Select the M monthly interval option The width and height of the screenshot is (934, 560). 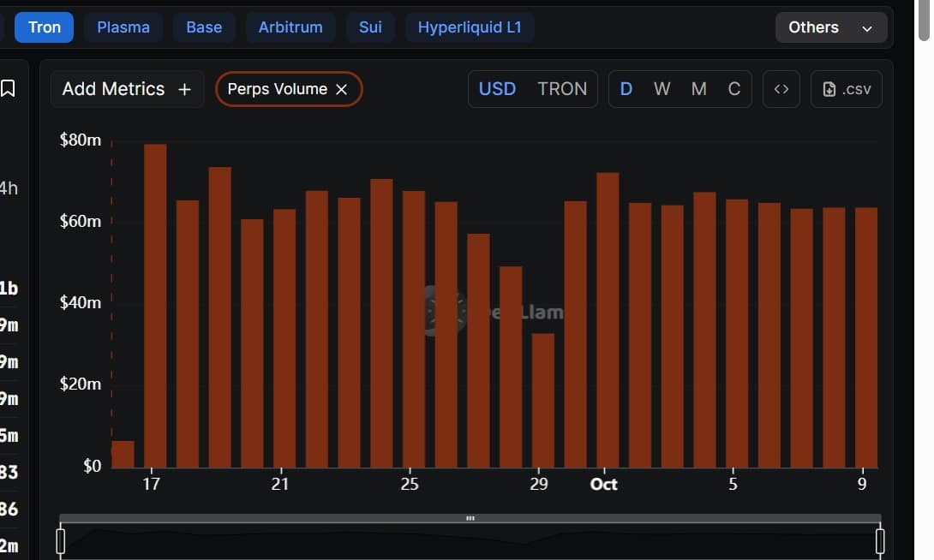point(698,88)
